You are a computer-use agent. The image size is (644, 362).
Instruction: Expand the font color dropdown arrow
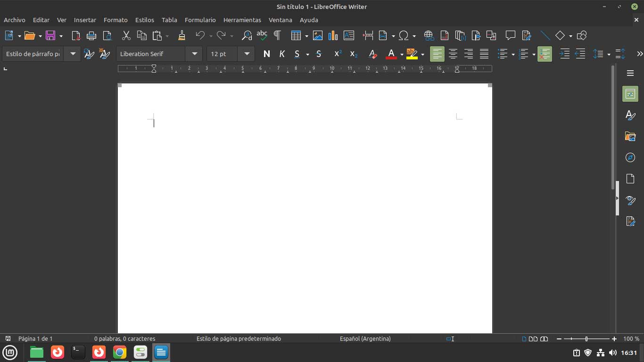(402, 54)
